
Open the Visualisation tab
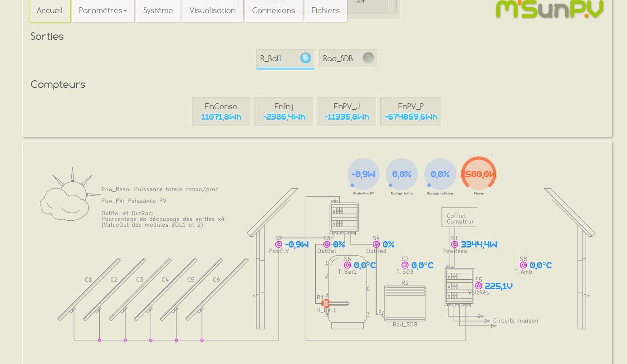click(x=212, y=10)
